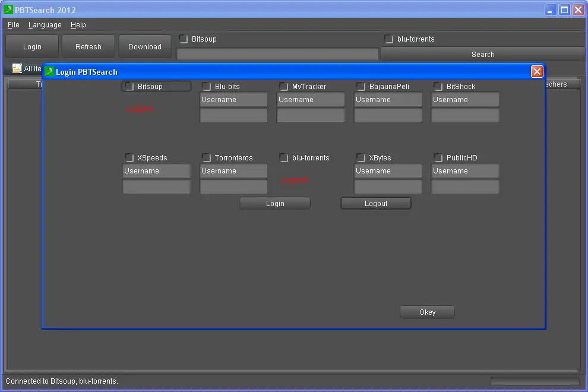Click the Okey button
The image size is (588, 392).
click(427, 312)
